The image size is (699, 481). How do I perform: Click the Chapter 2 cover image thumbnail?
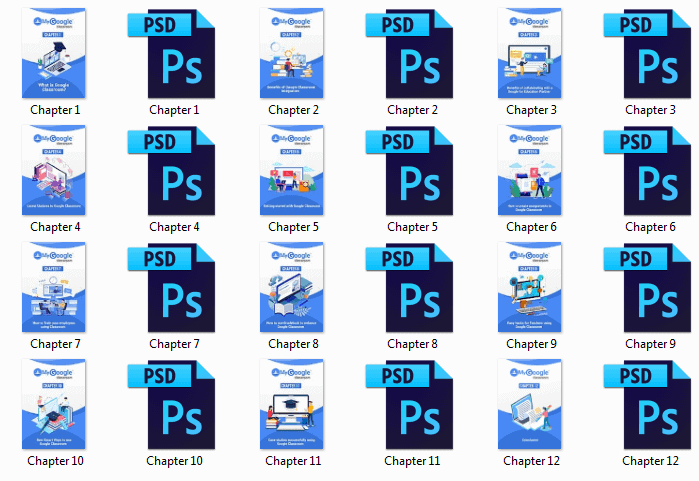point(292,53)
